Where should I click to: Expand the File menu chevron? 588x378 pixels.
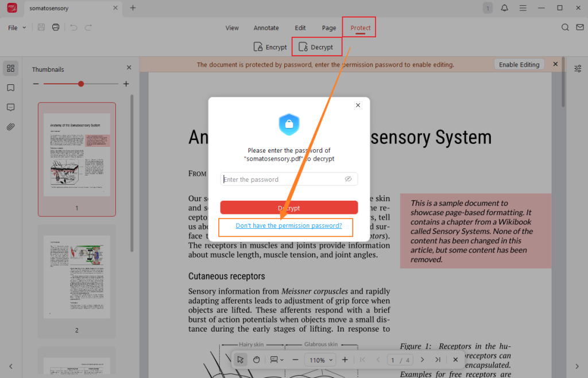coord(23,27)
